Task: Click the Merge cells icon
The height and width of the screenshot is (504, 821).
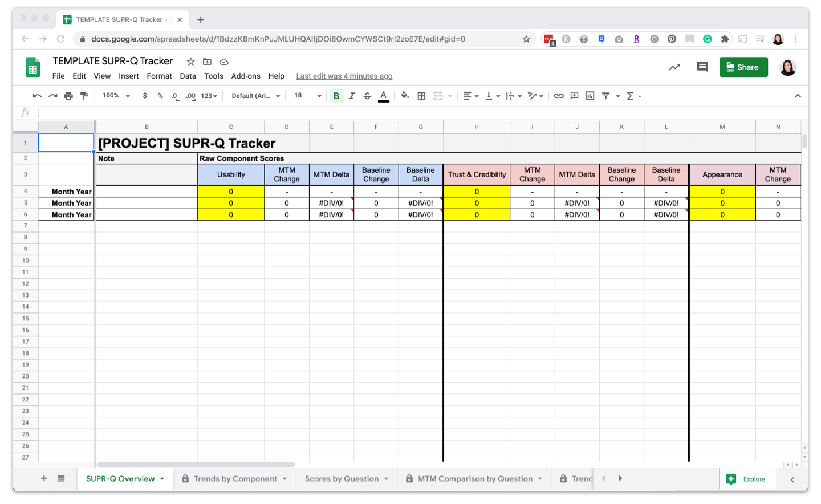Action: [438, 96]
